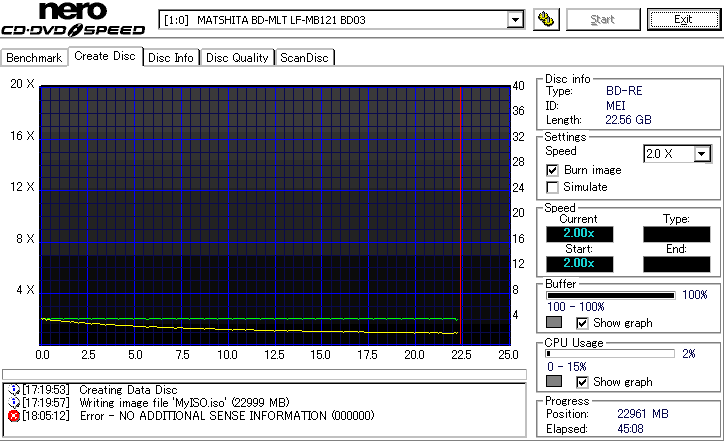Click the red error icon in log

[14, 415]
